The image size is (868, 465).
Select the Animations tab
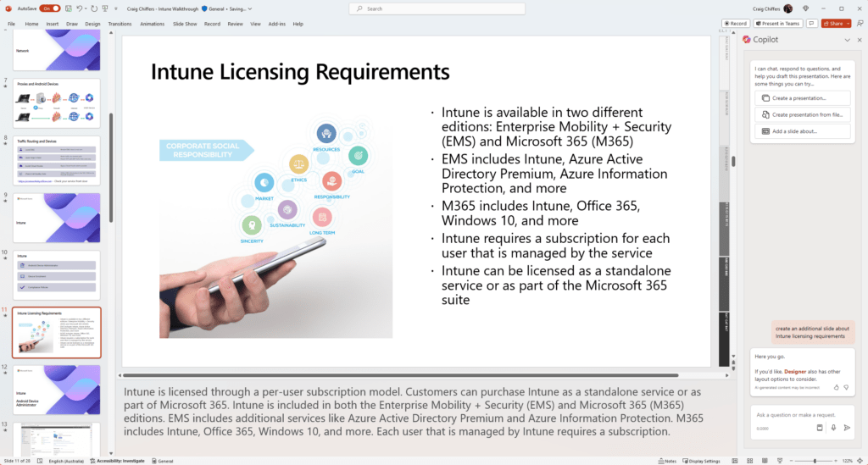pyautogui.click(x=153, y=25)
